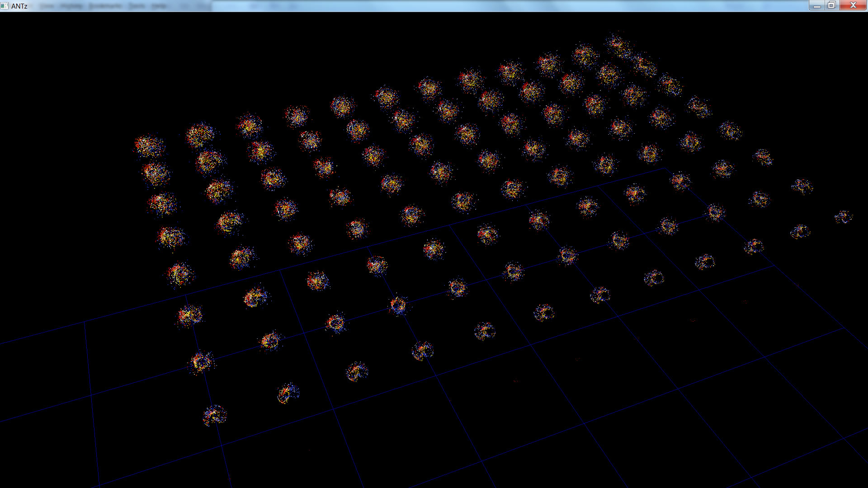The image size is (868, 488).
Task: Pick second glyph along front row from nearest corner
Action: click(x=288, y=393)
